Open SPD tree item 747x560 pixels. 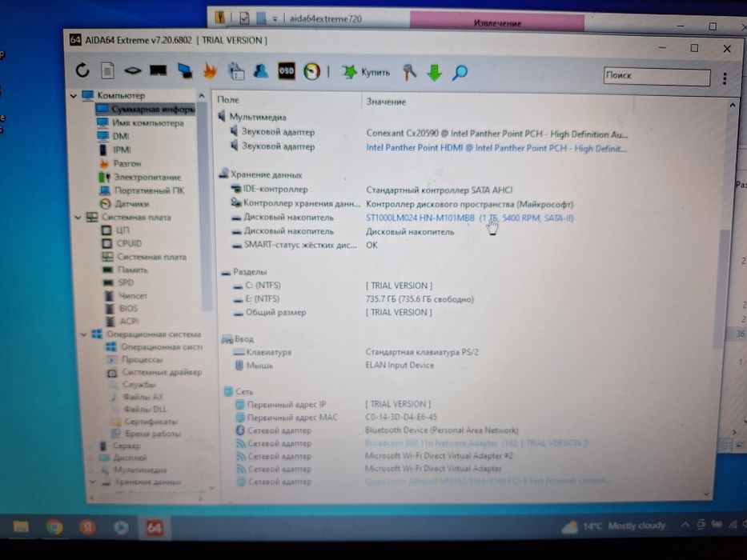(x=119, y=282)
